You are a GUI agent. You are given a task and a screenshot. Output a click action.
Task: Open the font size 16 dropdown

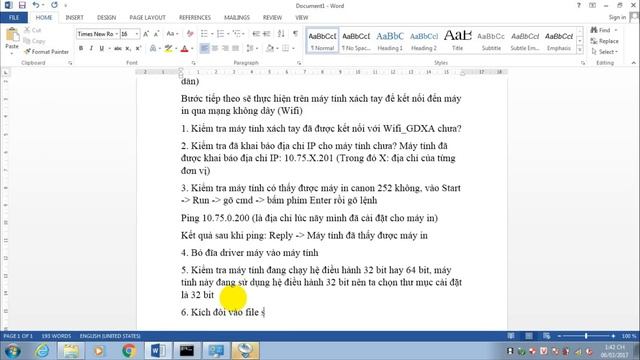pyautogui.click(x=137, y=34)
